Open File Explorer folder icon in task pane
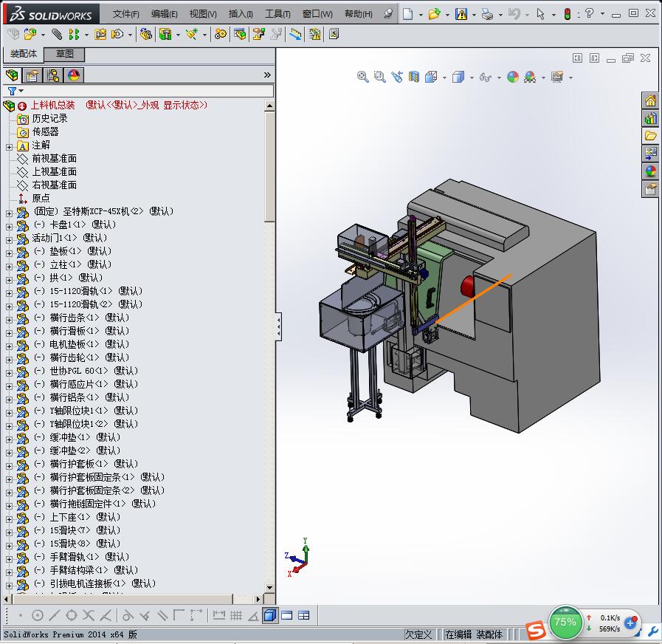Image resolution: width=662 pixels, height=644 pixels. click(650, 136)
